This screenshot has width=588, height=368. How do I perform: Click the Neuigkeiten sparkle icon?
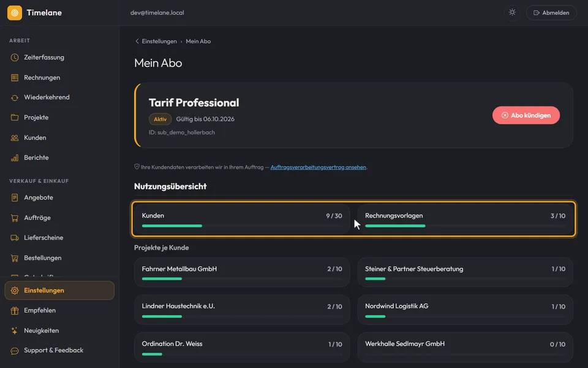(x=15, y=331)
